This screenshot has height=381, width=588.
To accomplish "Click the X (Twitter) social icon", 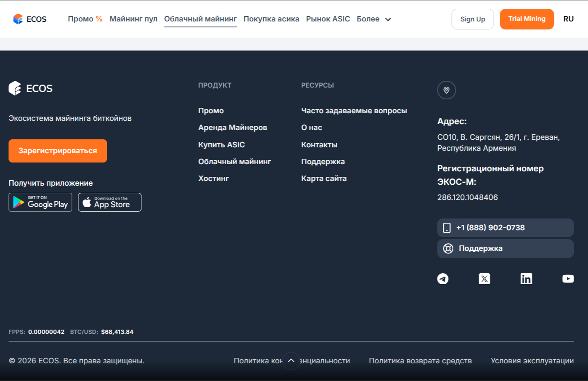I will (485, 278).
